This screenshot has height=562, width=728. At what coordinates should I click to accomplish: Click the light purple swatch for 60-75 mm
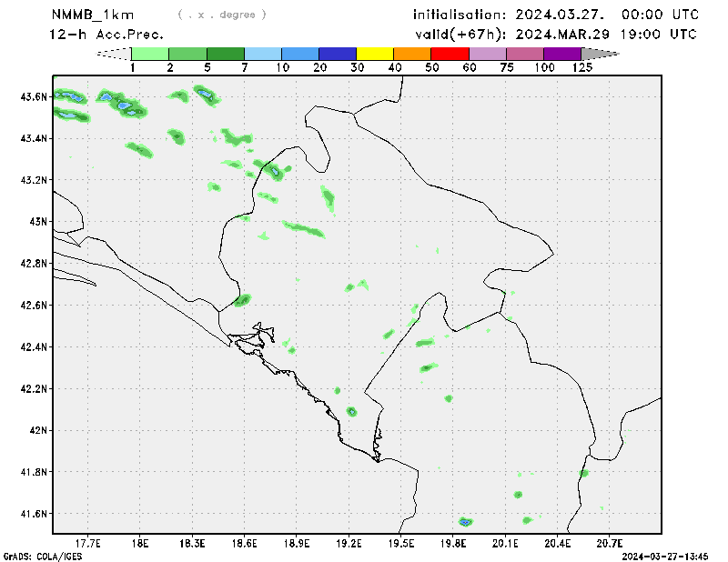(488, 54)
